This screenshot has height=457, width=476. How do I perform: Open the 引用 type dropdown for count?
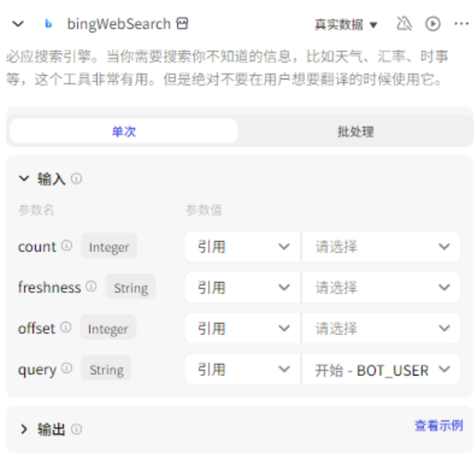(x=243, y=246)
